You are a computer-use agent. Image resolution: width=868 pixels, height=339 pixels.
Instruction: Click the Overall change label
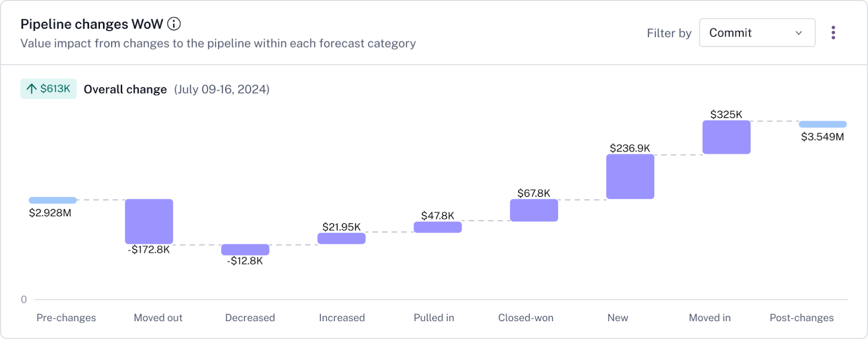(125, 89)
